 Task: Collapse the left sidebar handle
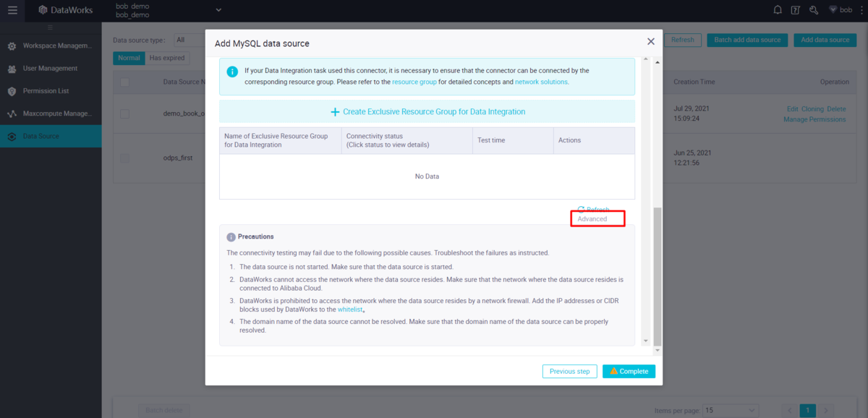[x=51, y=27]
